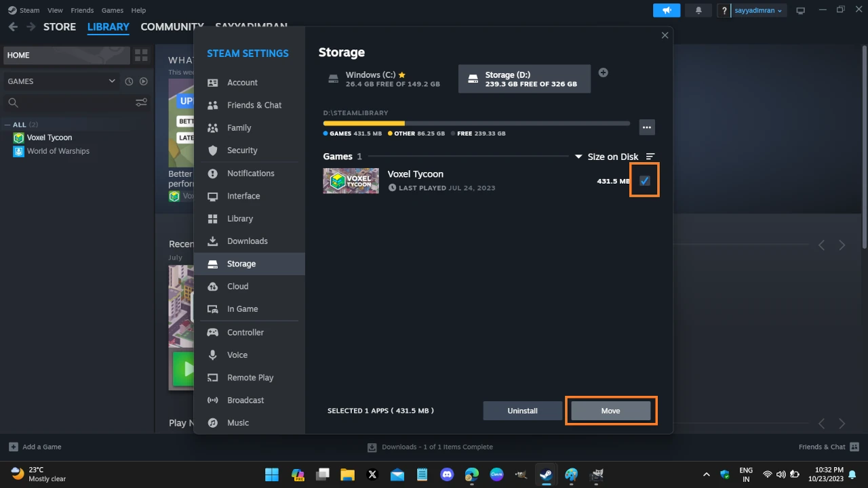Screen dimensions: 868x488
Task: Click the Downloads settings icon
Action: (x=213, y=241)
